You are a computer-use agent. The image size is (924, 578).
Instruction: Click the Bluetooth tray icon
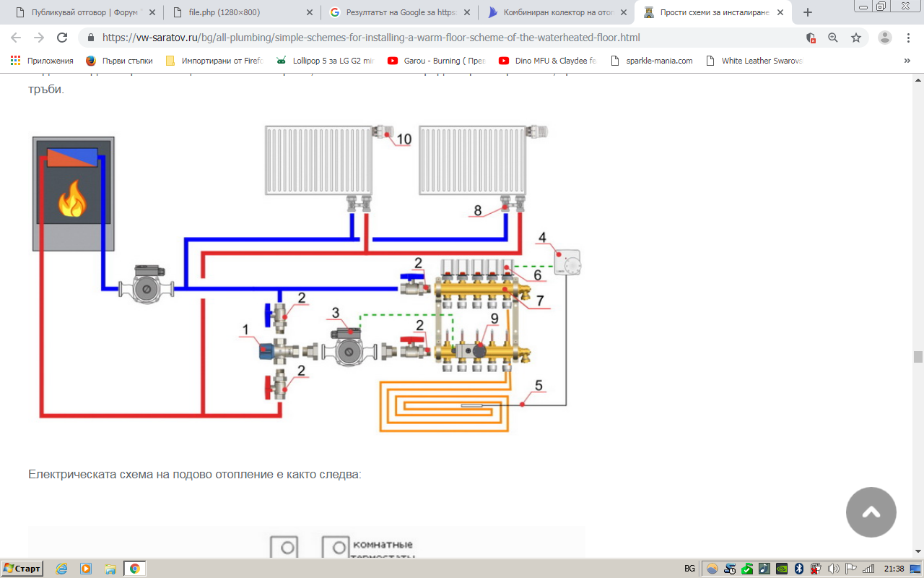pos(799,569)
